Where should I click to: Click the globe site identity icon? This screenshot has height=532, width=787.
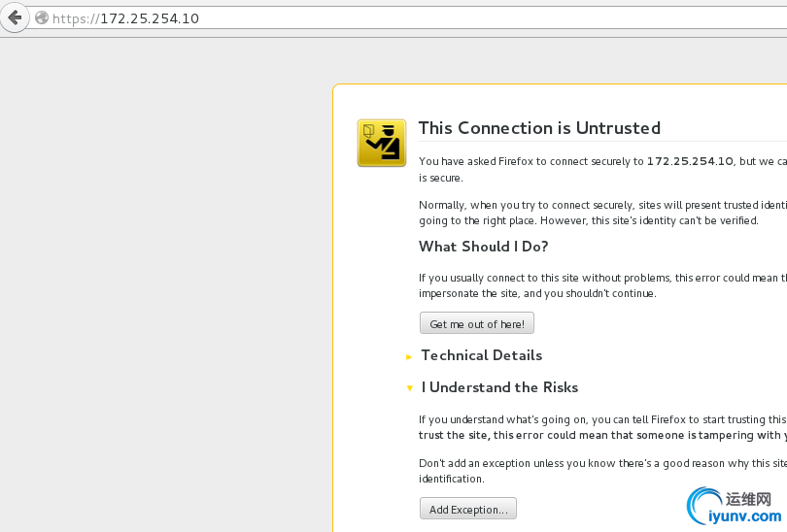pos(42,18)
